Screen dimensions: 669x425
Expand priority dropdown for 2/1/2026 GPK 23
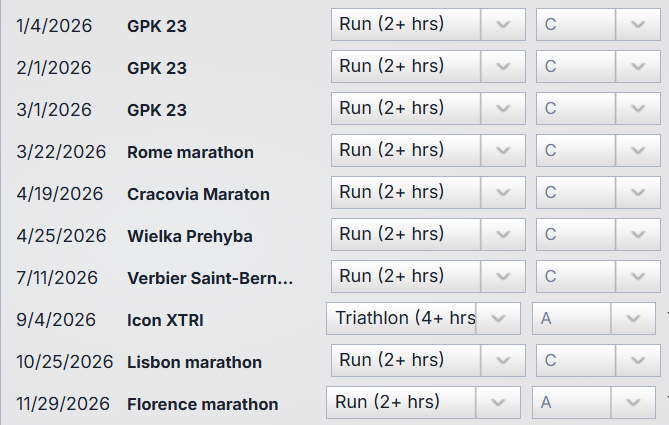coord(636,67)
